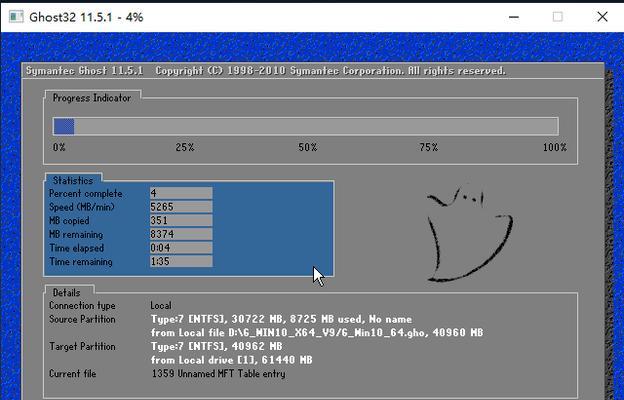Click the Time remaining label
The image size is (624, 400).
(x=81, y=261)
